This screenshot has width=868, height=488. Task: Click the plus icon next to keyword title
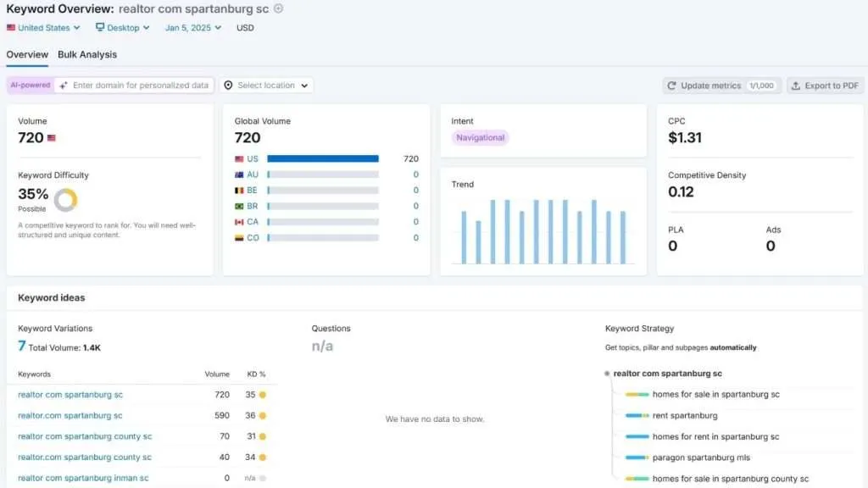(x=278, y=8)
